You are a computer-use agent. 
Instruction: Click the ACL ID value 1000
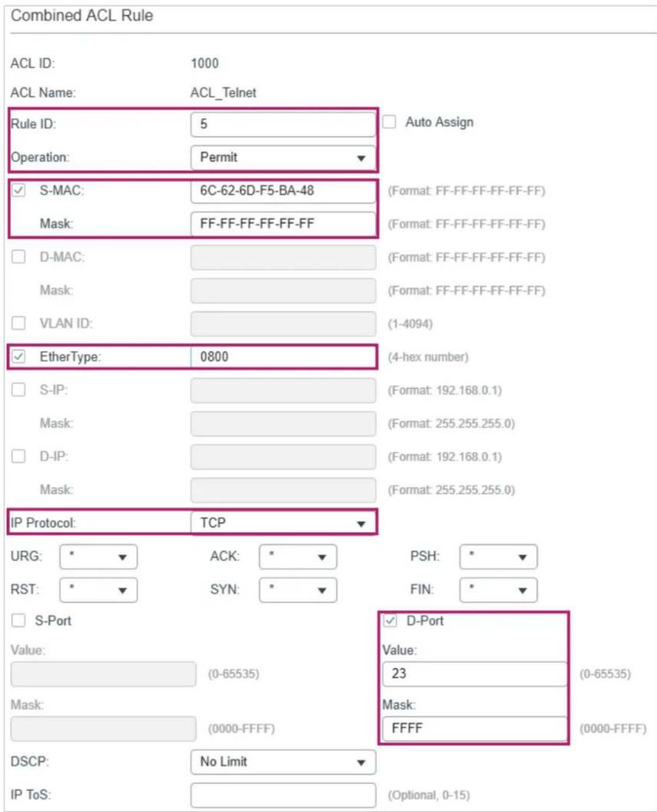(204, 64)
